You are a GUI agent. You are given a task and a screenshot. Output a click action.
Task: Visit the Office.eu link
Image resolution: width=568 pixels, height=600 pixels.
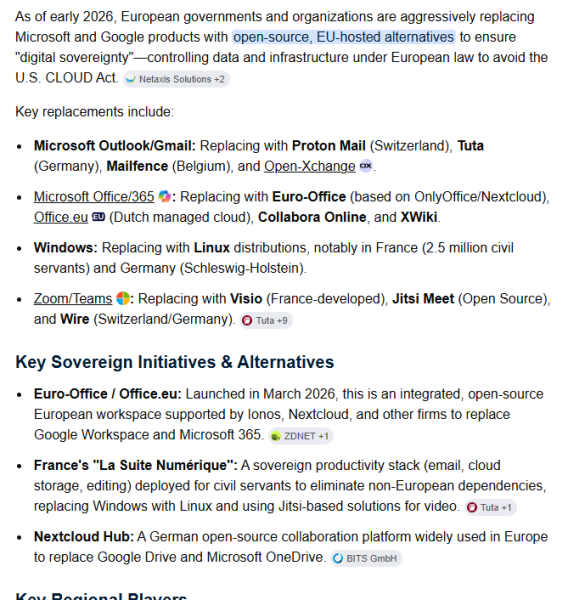tap(61, 217)
